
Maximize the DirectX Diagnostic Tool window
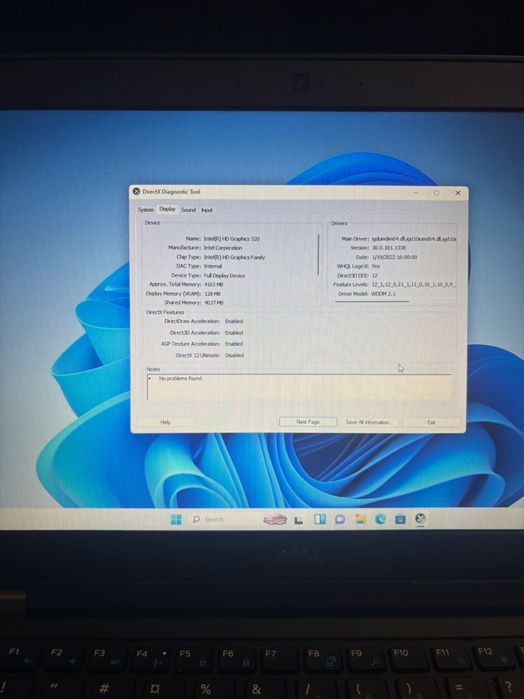(437, 193)
